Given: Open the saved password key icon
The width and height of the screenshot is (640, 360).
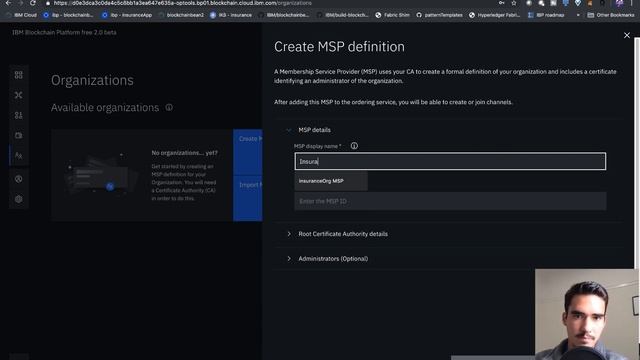Looking at the screenshot, I should (501, 3).
